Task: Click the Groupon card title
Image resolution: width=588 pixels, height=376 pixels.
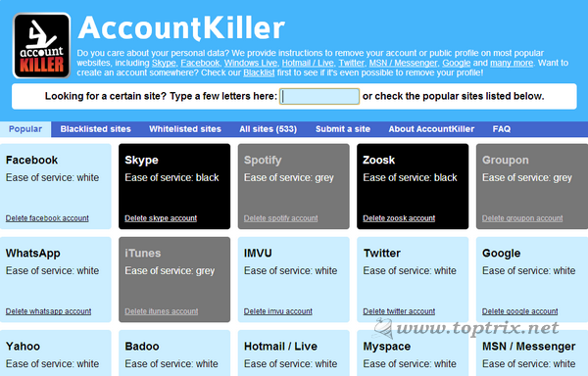Action: click(x=506, y=161)
